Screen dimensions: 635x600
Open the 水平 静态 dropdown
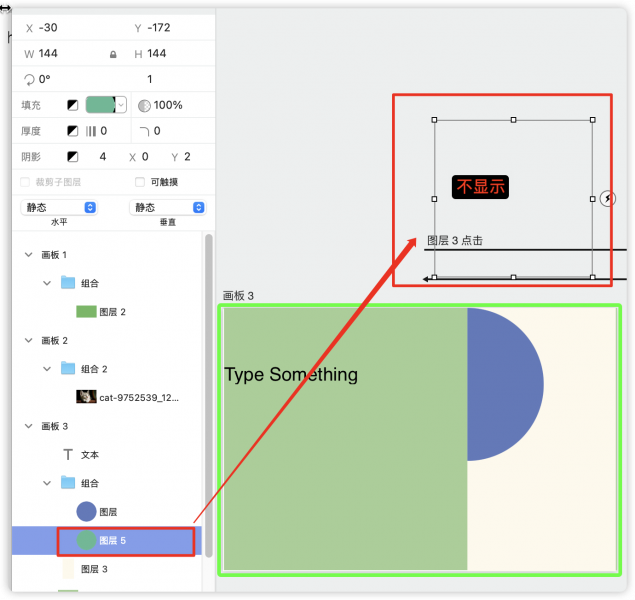point(58,207)
